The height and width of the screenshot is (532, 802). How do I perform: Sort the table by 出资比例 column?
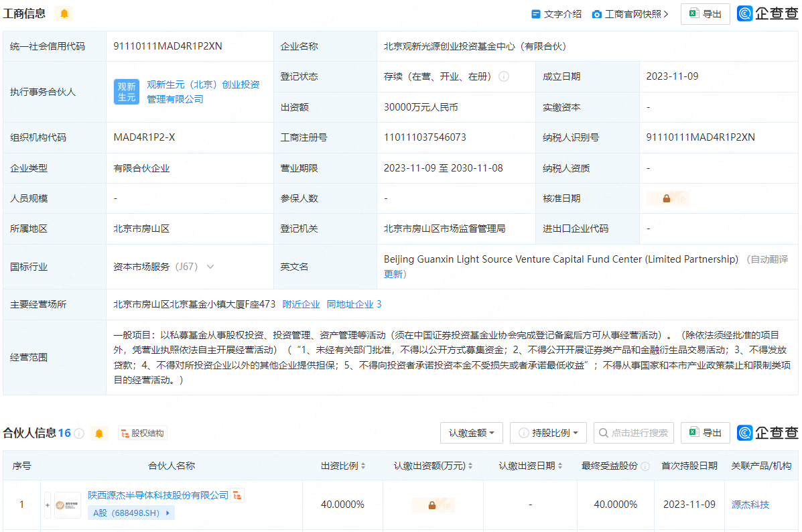[342, 466]
